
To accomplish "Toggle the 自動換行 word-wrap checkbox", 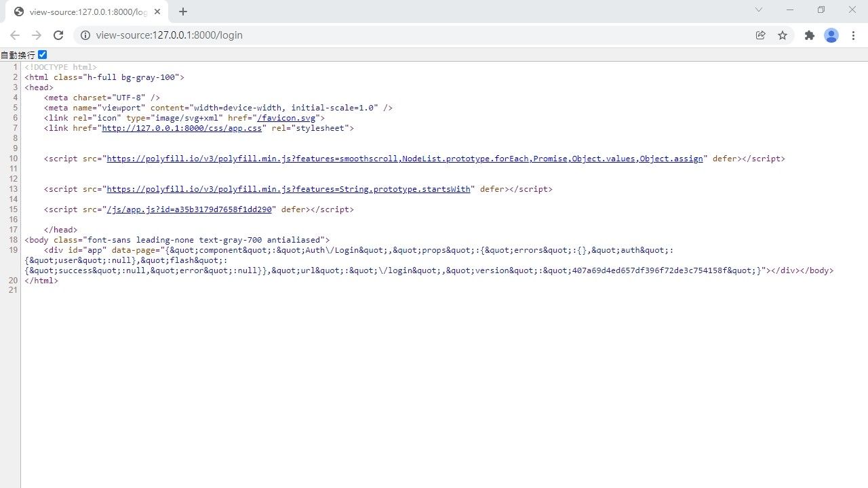I will [x=42, y=54].
